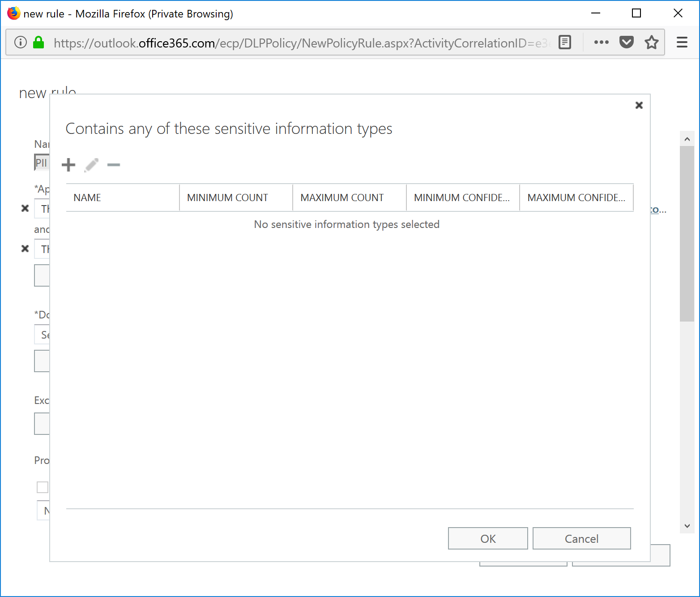700x597 pixels.
Task: Show site information icon
Action: click(x=21, y=43)
